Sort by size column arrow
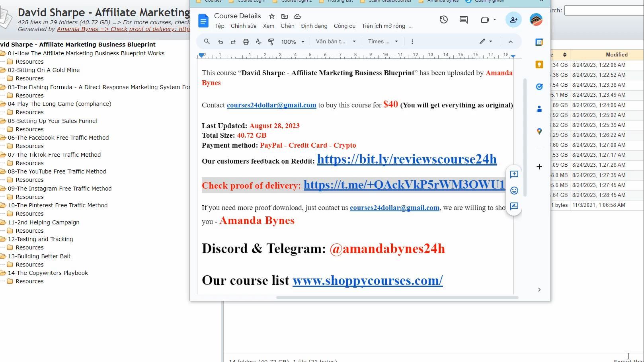The height and width of the screenshot is (362, 644). [565, 55]
